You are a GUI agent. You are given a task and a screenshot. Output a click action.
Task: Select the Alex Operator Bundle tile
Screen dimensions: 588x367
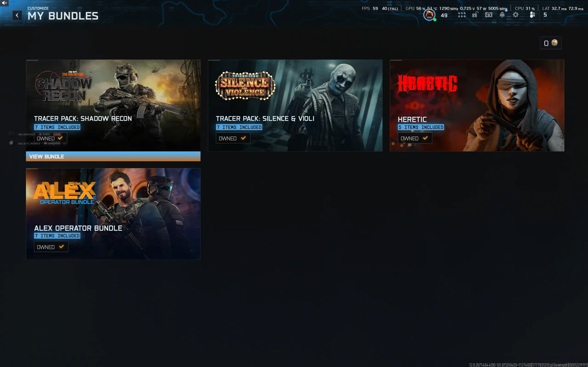pos(113,214)
